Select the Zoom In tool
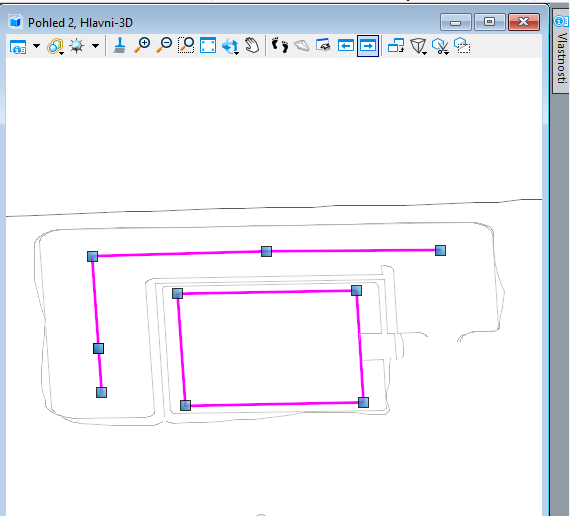This screenshot has height=516, width=570. pyautogui.click(x=142, y=46)
